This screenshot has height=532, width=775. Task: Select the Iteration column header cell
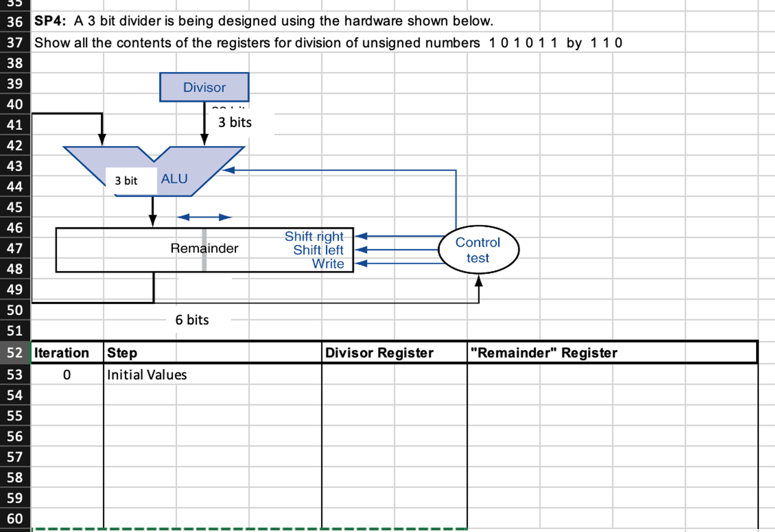[63, 353]
